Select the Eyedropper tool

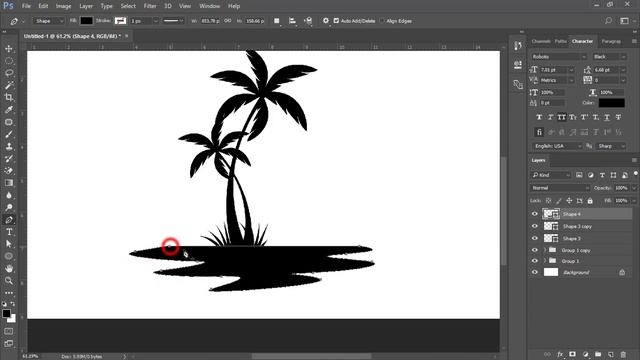pos(9,110)
